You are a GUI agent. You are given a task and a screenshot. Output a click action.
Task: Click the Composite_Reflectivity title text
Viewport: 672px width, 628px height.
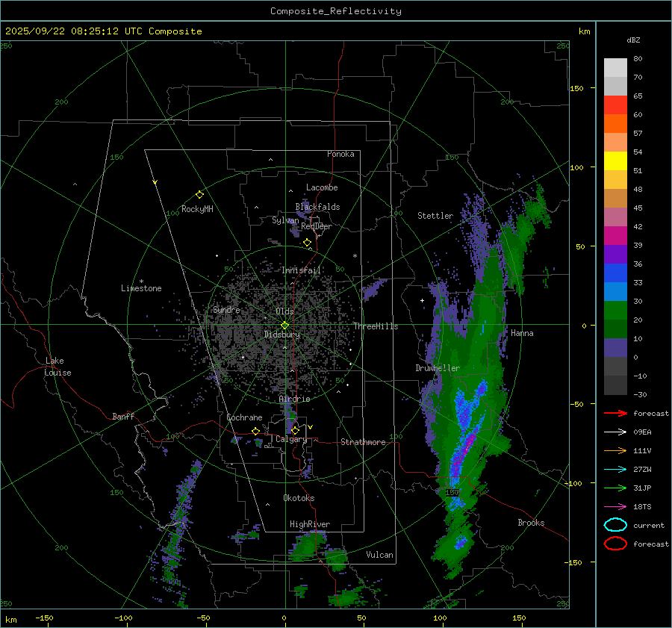coord(335,11)
